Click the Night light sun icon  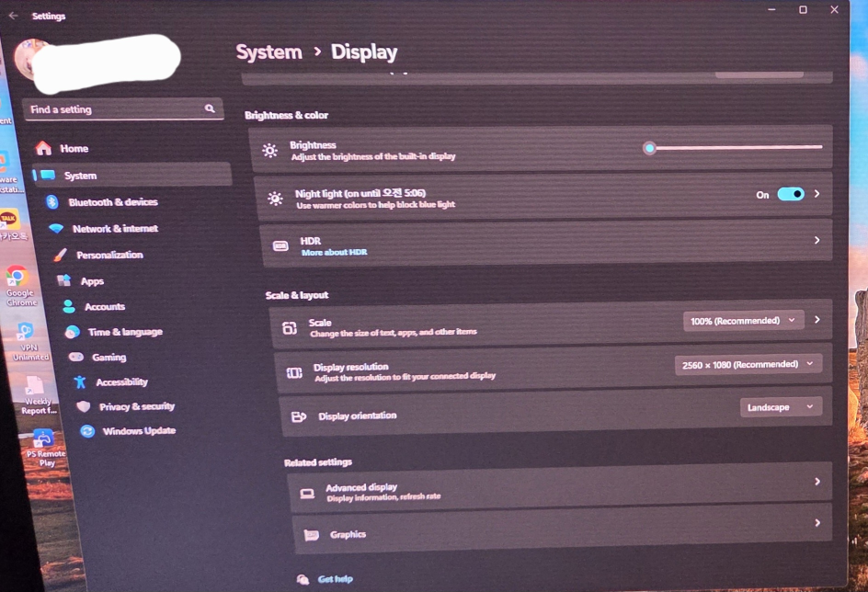pos(275,198)
